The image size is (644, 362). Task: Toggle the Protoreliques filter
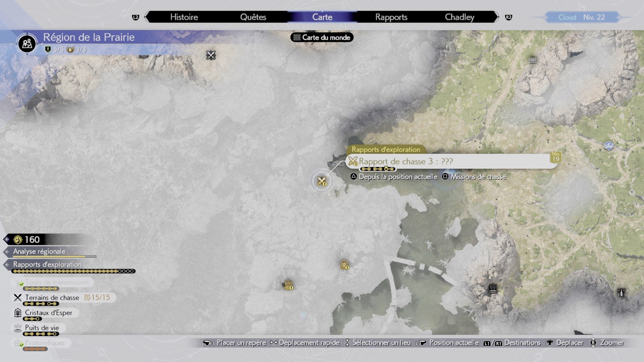pyautogui.click(x=44, y=343)
